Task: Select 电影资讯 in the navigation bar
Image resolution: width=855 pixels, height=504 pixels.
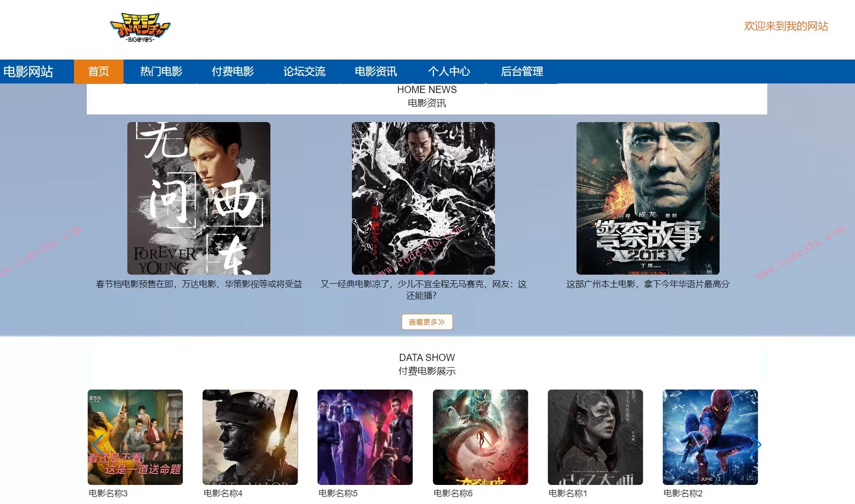Action: [x=376, y=72]
